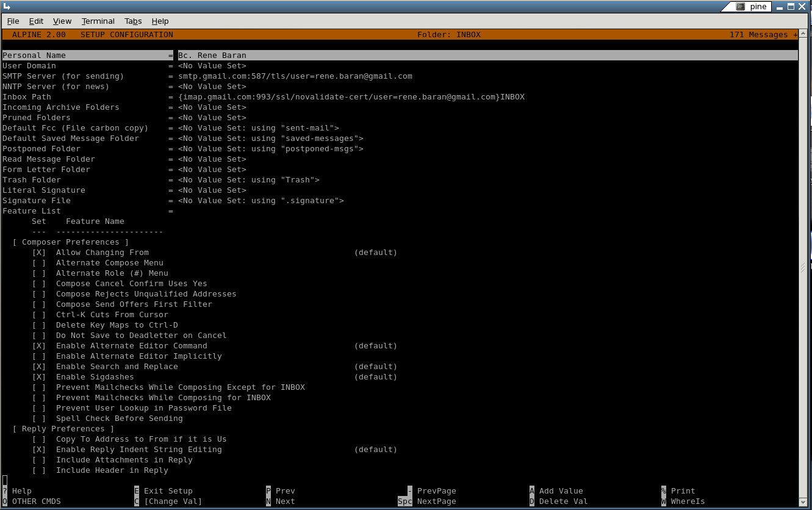The image size is (812, 510).
Task: Click the Help command at bottom
Action: 21,491
